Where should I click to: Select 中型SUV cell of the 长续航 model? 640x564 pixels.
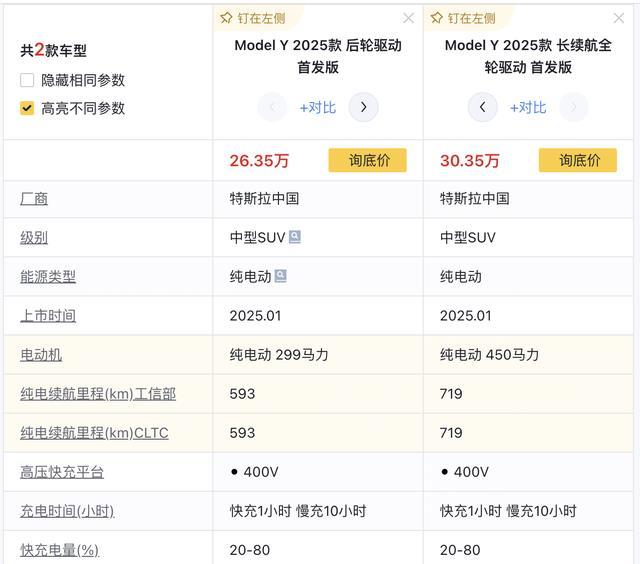click(528, 238)
